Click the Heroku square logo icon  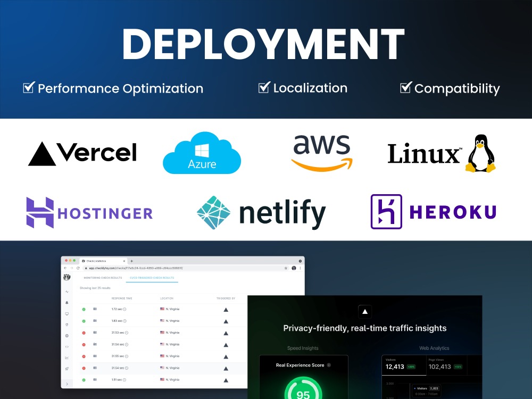[x=386, y=212]
